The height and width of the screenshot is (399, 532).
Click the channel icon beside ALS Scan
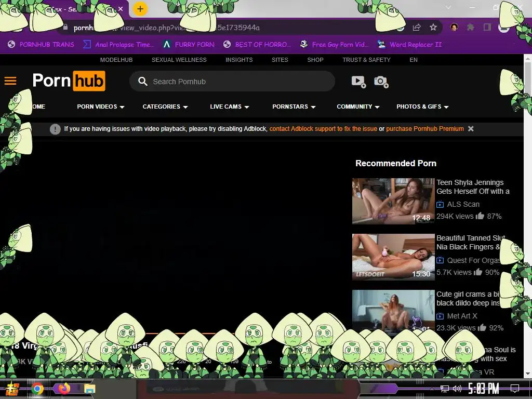(x=440, y=204)
